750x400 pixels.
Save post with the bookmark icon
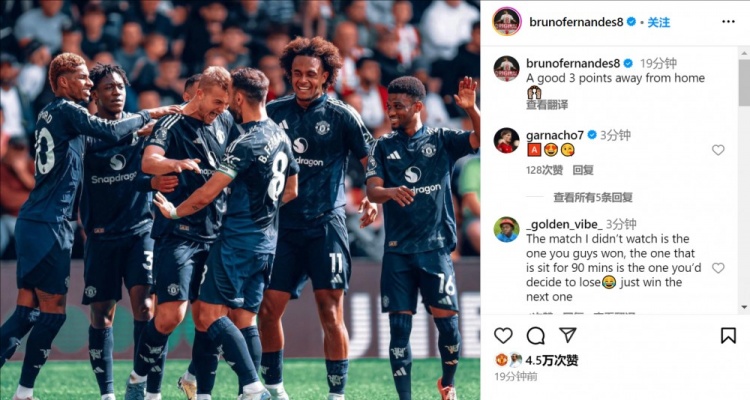728,335
